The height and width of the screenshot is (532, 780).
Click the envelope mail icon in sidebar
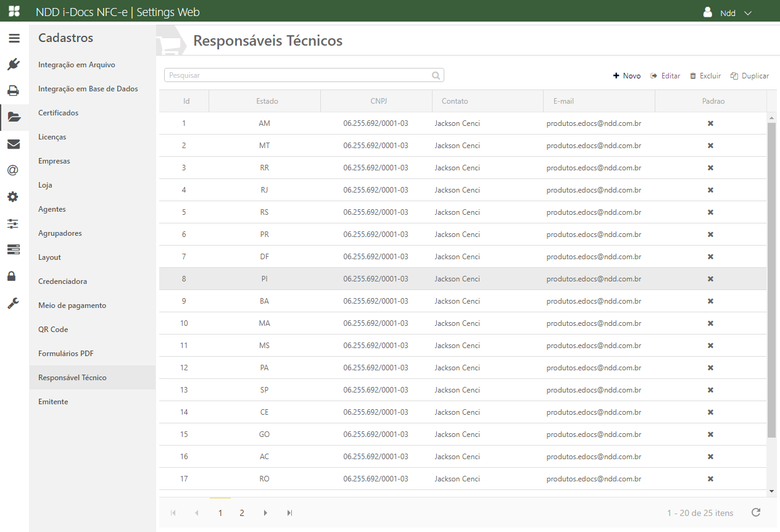point(14,144)
